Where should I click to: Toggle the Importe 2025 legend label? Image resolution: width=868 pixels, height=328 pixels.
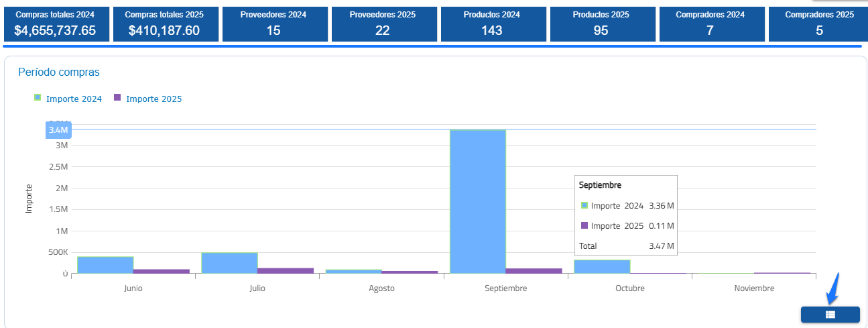(x=153, y=99)
